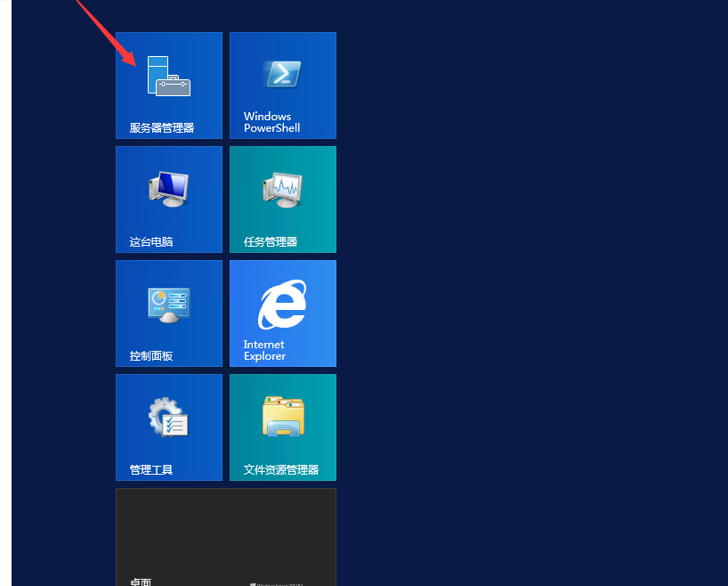This screenshot has height=586, width=728.
Task: Open 文件资源管理器 folder icon
Action: (x=283, y=416)
